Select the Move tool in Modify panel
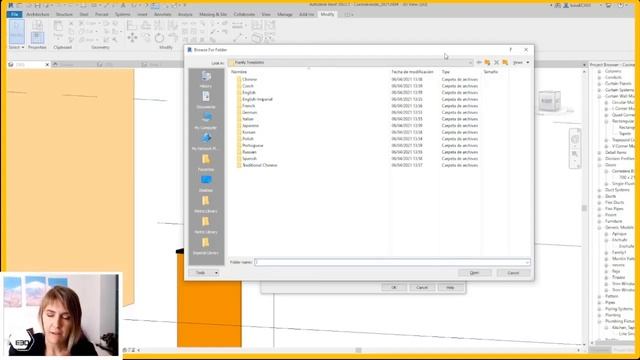 point(132,38)
